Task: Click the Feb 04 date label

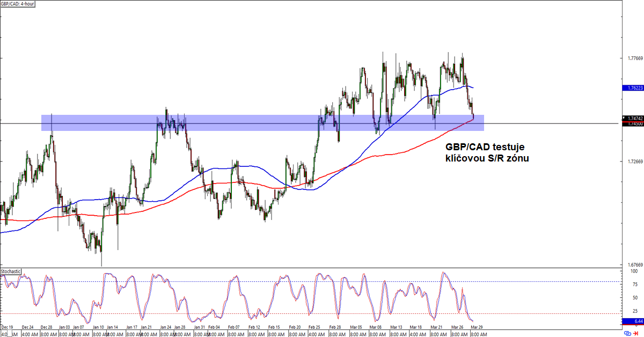Action: click(x=213, y=327)
